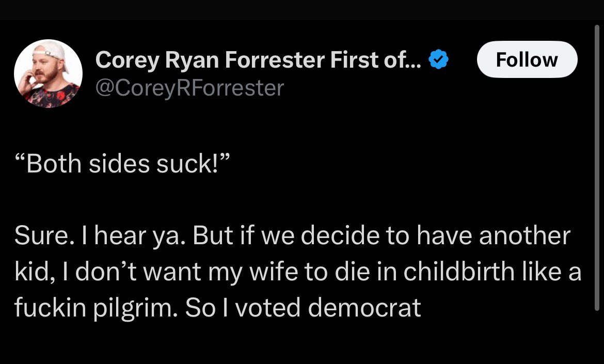Open the @CoreyRForrester handle link

pyautogui.click(x=189, y=88)
